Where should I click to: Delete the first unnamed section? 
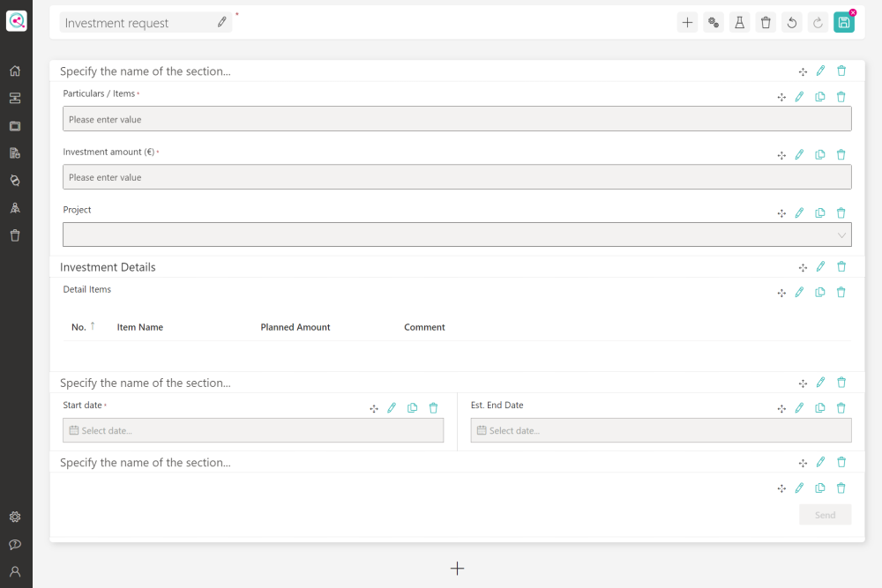841,71
